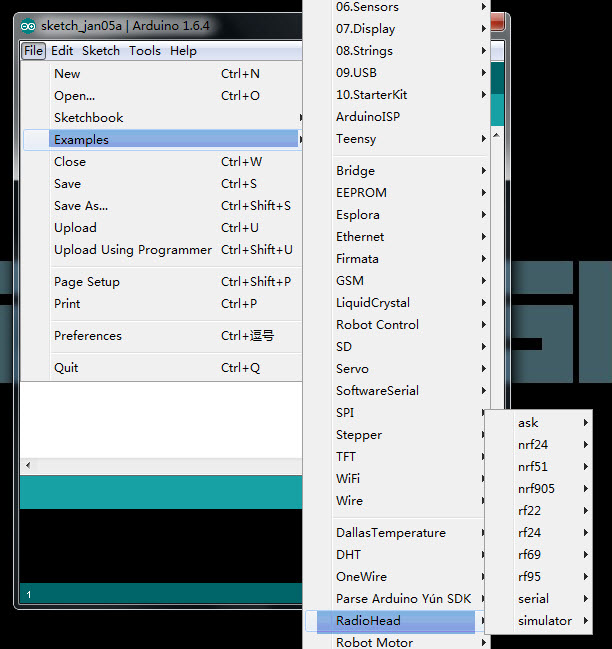Viewport: 612px width, 649px height.
Task: Expand RadioHead serial examples
Action: tap(539, 599)
